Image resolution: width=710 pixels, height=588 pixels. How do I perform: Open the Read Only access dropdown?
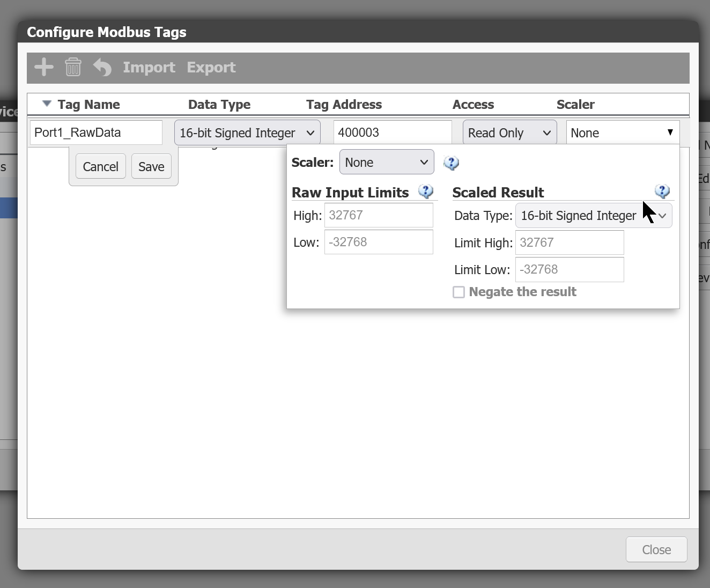(x=509, y=133)
